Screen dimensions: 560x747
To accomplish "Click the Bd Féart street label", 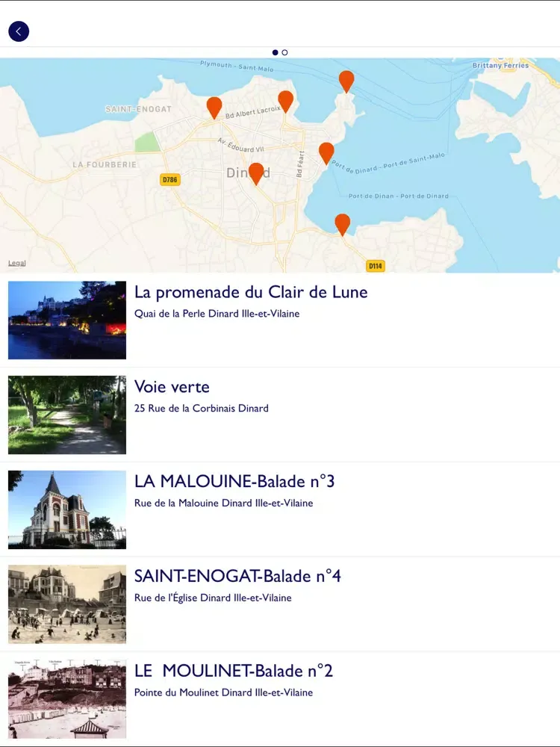I will [x=300, y=164].
